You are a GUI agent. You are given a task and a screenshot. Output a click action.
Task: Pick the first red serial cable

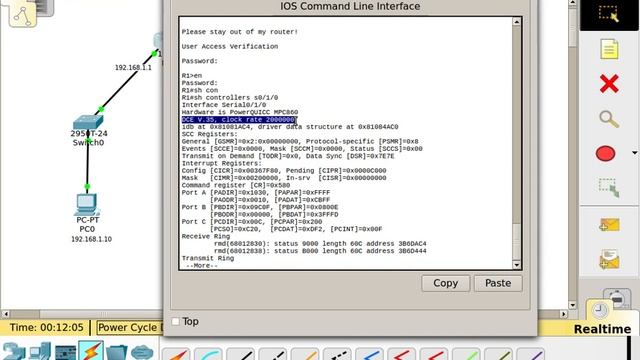click(402, 354)
